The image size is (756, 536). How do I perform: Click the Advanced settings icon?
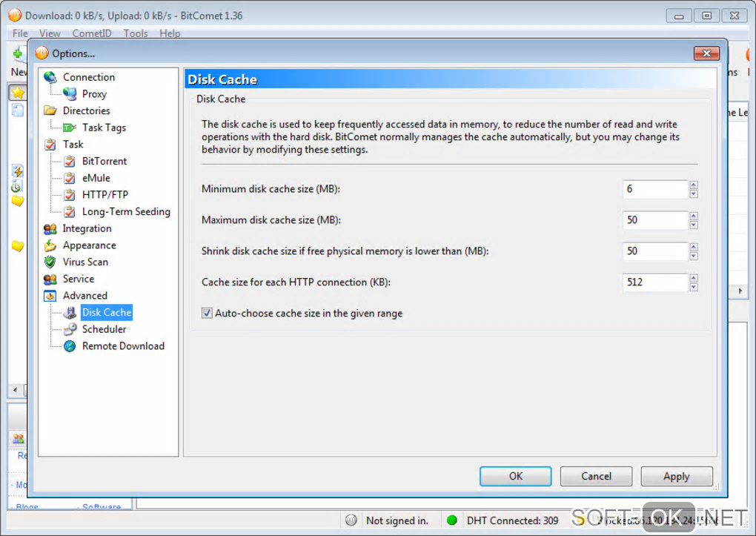(50, 296)
